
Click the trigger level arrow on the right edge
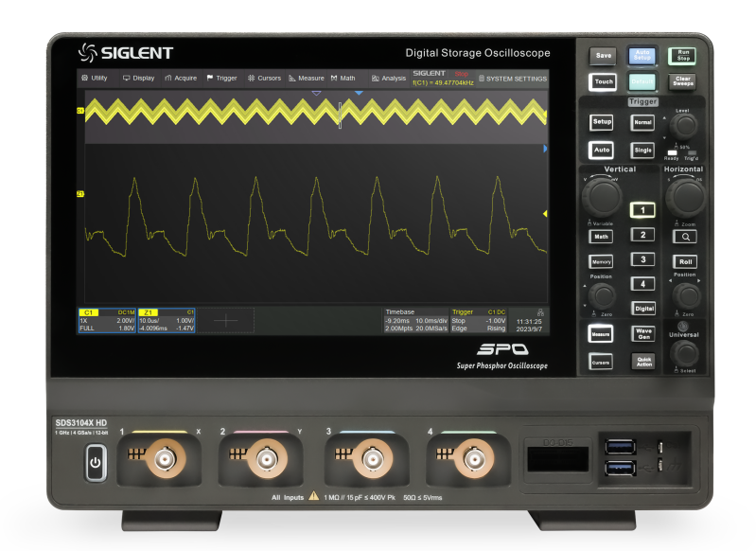pos(545,214)
